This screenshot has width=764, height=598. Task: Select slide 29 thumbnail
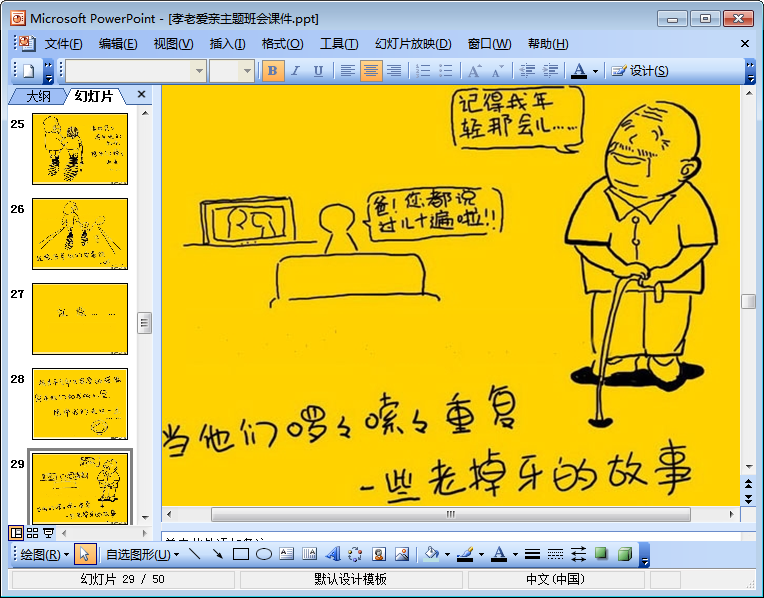[80, 488]
